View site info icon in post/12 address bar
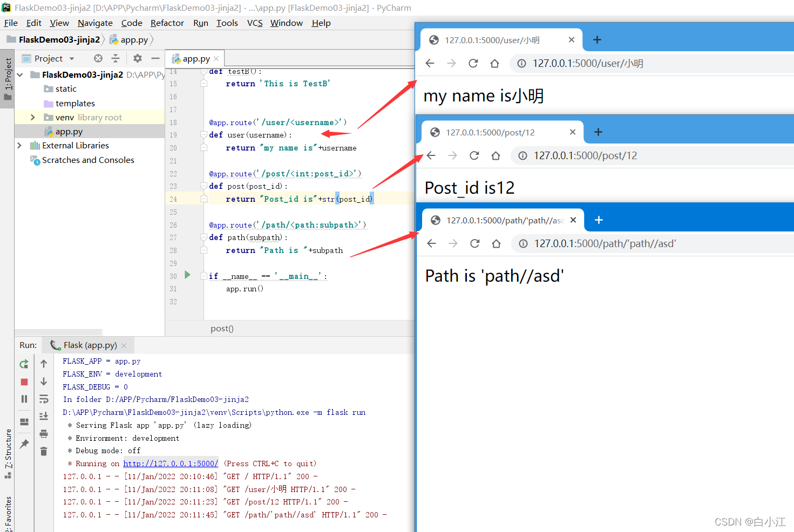This screenshot has width=794, height=532. 523,155
